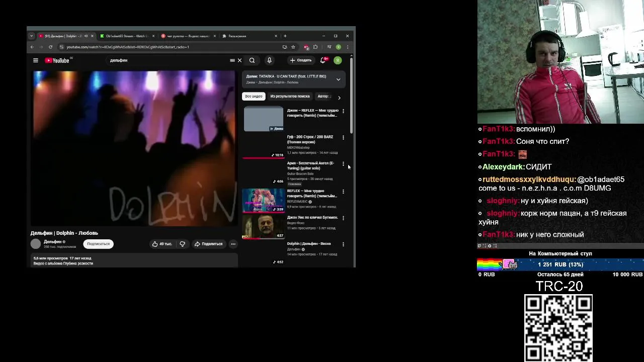Open Chrome three-dot menu
Viewport: 644px width, 362px height.
[x=347, y=47]
